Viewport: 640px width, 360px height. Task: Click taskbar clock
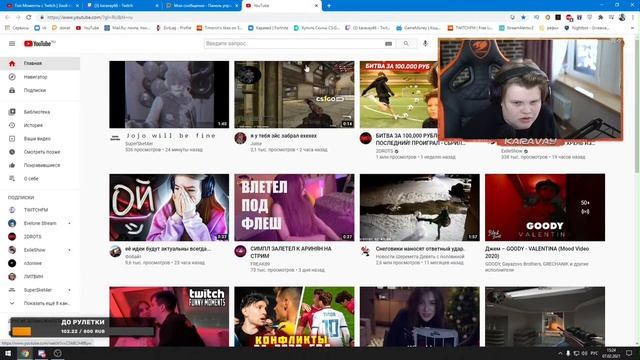pyautogui.click(x=611, y=353)
